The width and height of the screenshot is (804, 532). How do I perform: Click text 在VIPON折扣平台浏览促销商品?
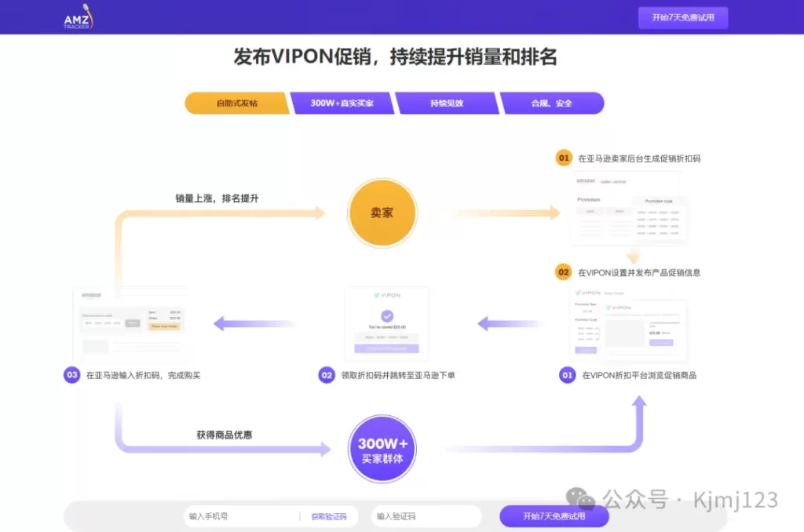(639, 375)
